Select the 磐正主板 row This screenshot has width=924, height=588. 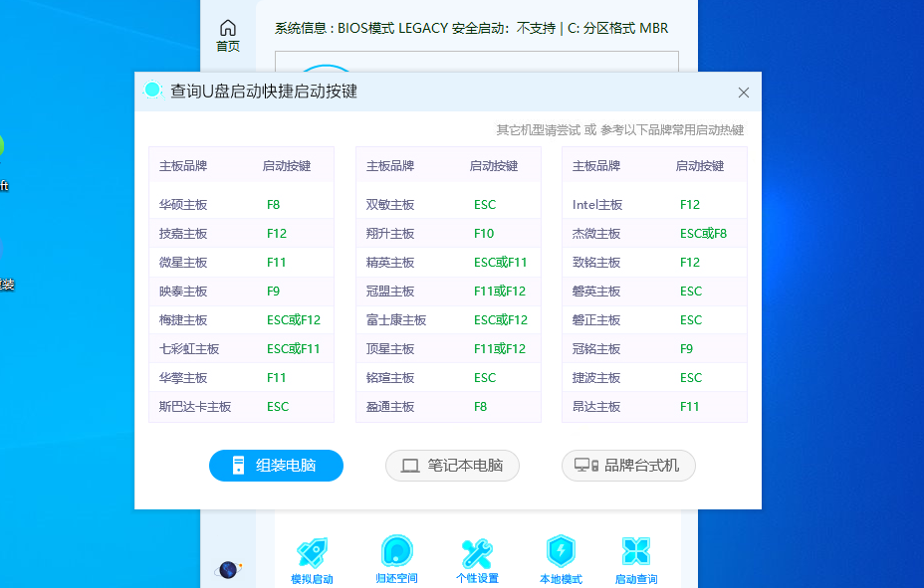point(655,319)
